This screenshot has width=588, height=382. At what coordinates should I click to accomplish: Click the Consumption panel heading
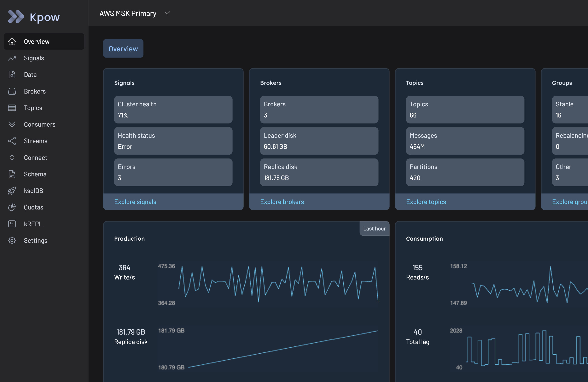pyautogui.click(x=424, y=238)
